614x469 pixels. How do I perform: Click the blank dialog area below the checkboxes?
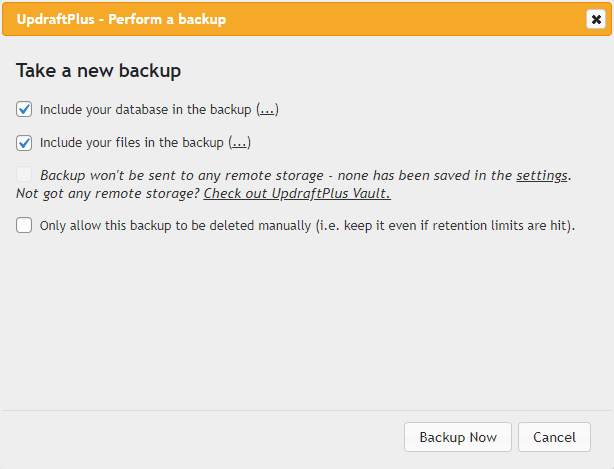300,320
